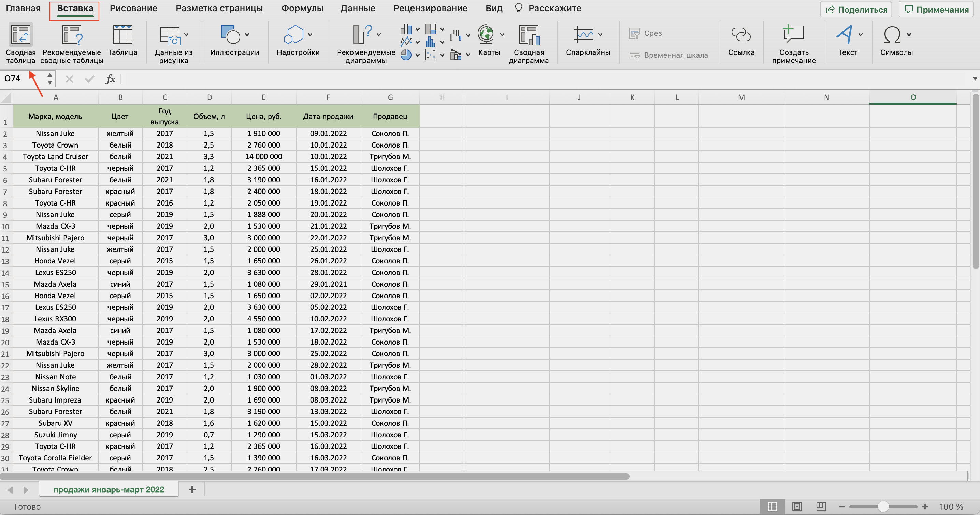Expand the formula bar chevron
Image resolution: width=980 pixels, height=515 pixels.
975,79
